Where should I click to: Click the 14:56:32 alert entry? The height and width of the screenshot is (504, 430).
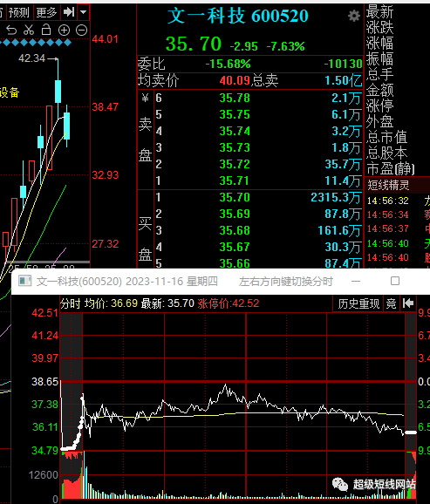pyautogui.click(x=388, y=201)
